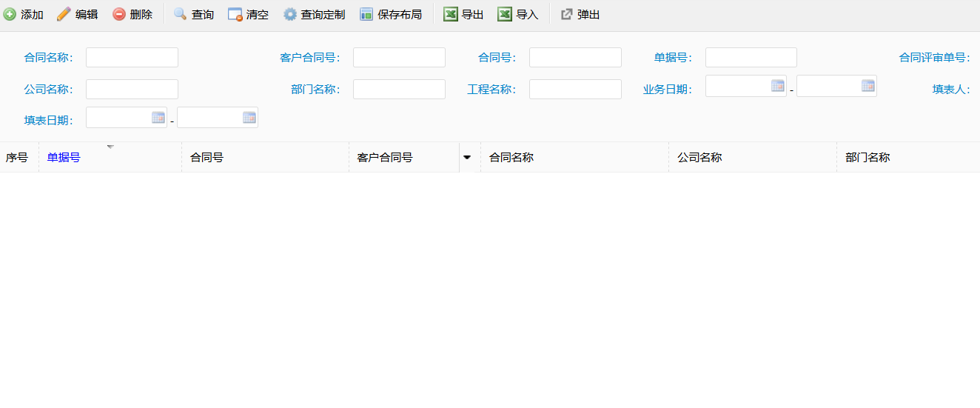Click the 合同名称 column header
The width and height of the screenshot is (980, 408).
(574, 157)
